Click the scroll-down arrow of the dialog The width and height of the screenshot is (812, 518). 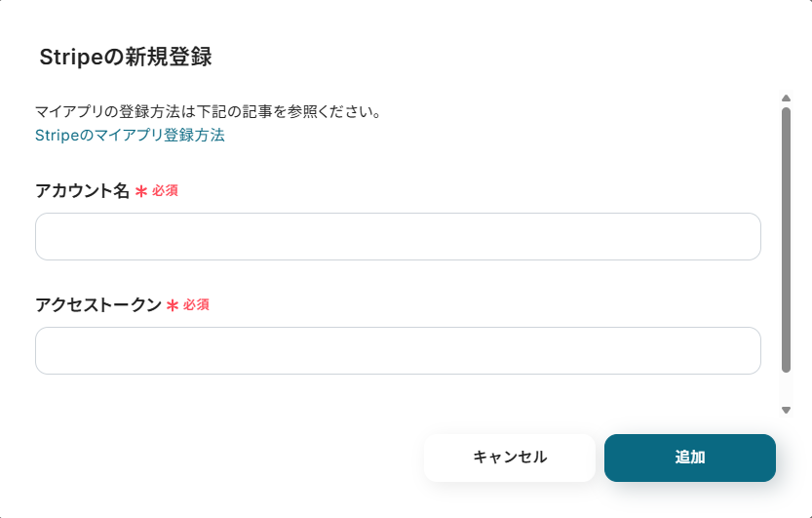786,411
